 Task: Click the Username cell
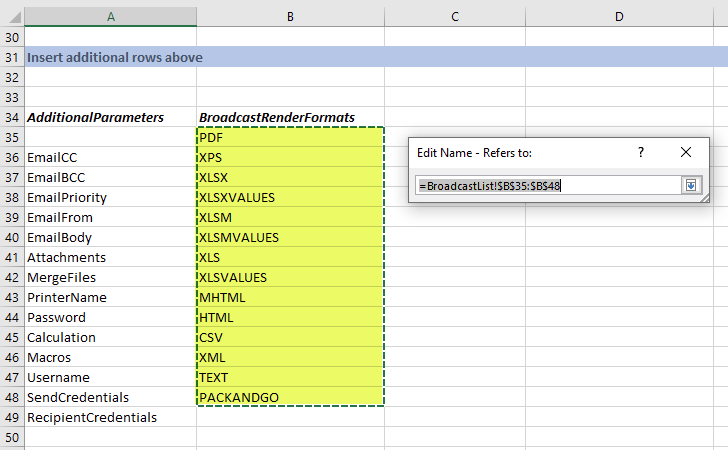110,377
